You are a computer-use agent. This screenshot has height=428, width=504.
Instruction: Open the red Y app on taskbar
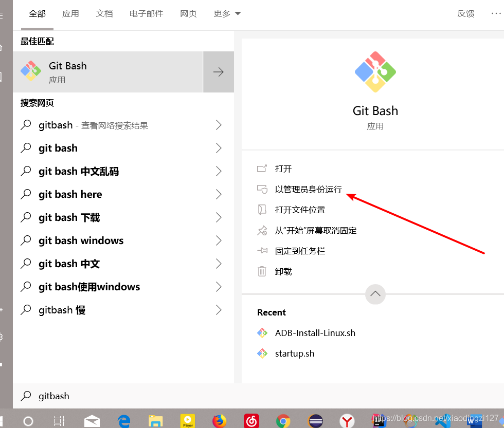(347, 421)
